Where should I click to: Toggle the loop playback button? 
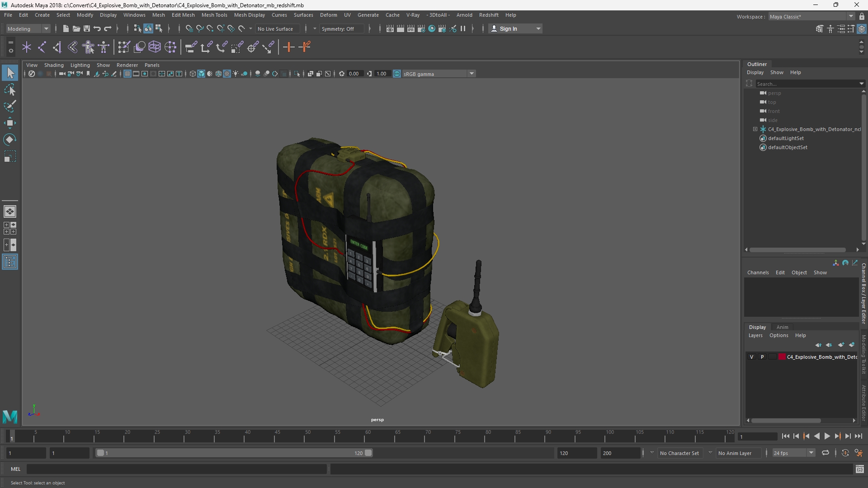tap(826, 453)
